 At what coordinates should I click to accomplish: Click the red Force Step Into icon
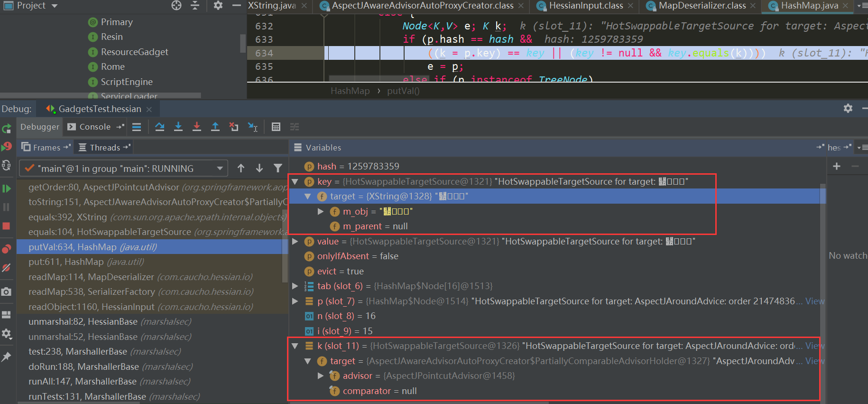point(197,127)
